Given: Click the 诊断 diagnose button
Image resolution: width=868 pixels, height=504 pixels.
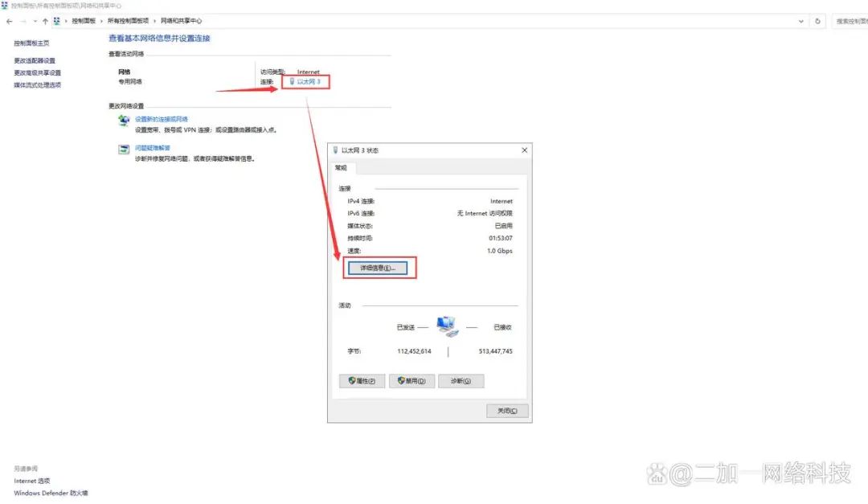Looking at the screenshot, I should point(461,381).
